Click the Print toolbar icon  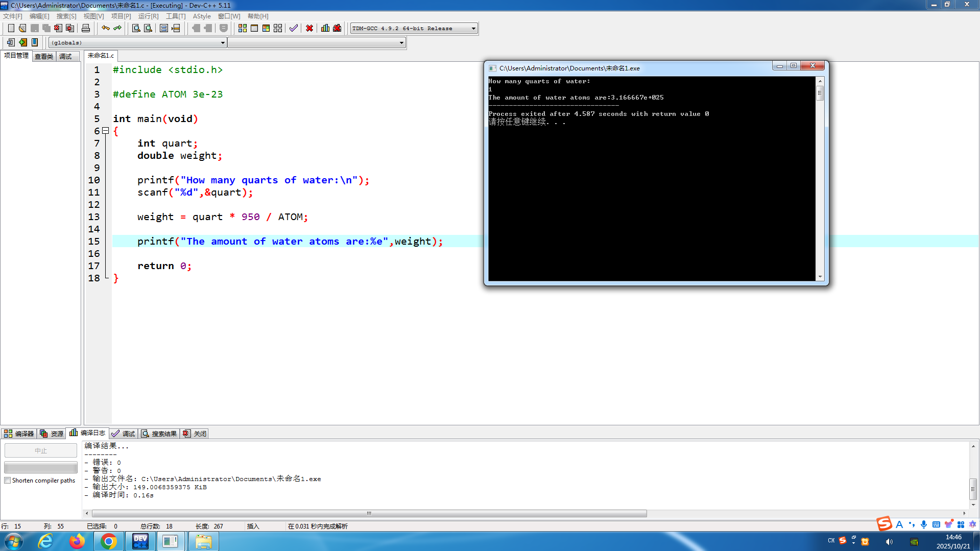click(x=86, y=28)
